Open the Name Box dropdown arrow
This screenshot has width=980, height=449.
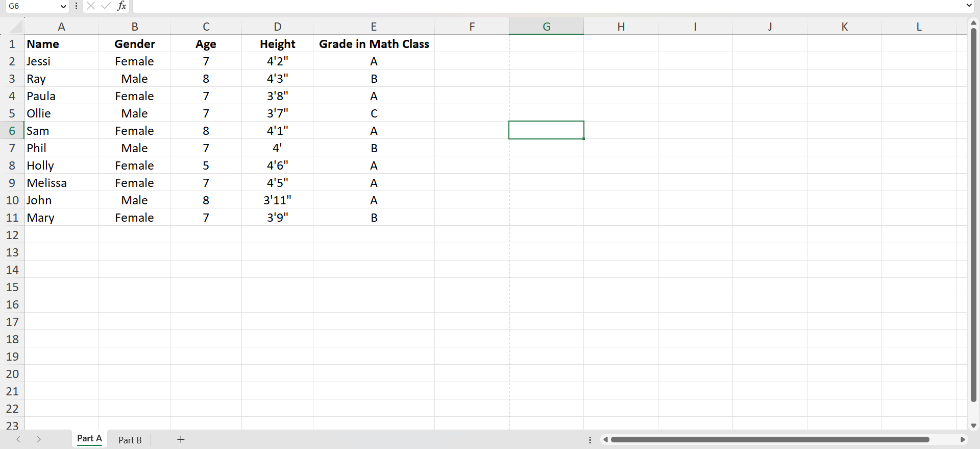pyautogui.click(x=63, y=6)
